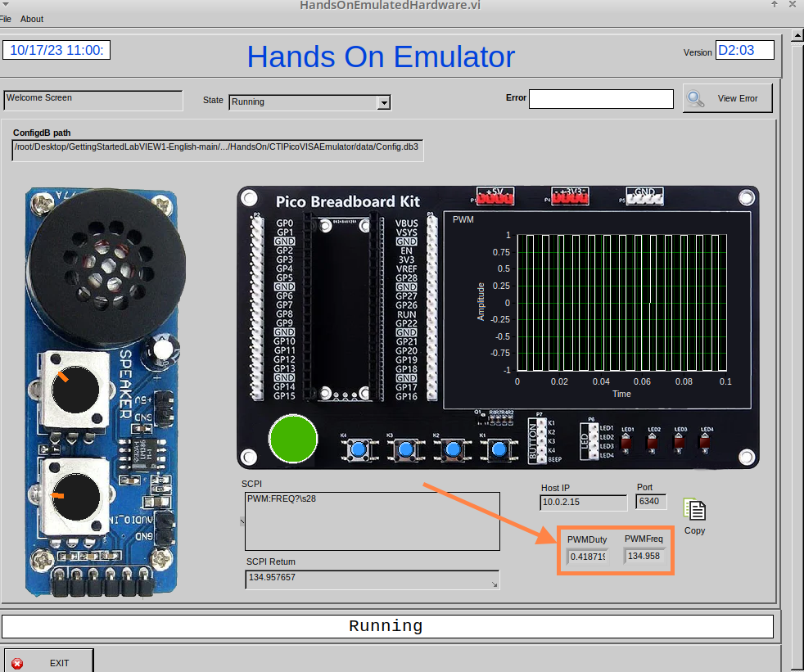Click the RUN pin label

point(407,314)
